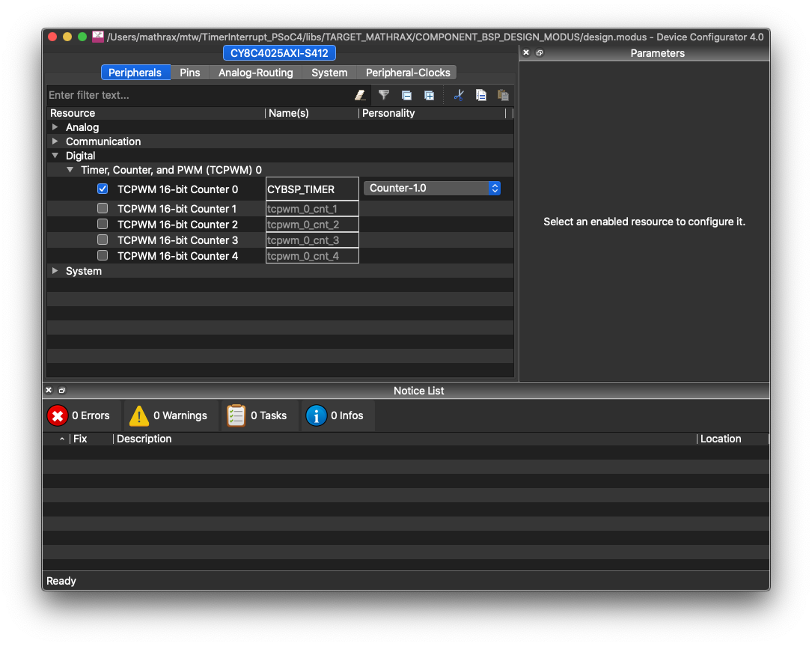812x646 pixels.
Task: Open the filter funnel options
Action: click(383, 95)
